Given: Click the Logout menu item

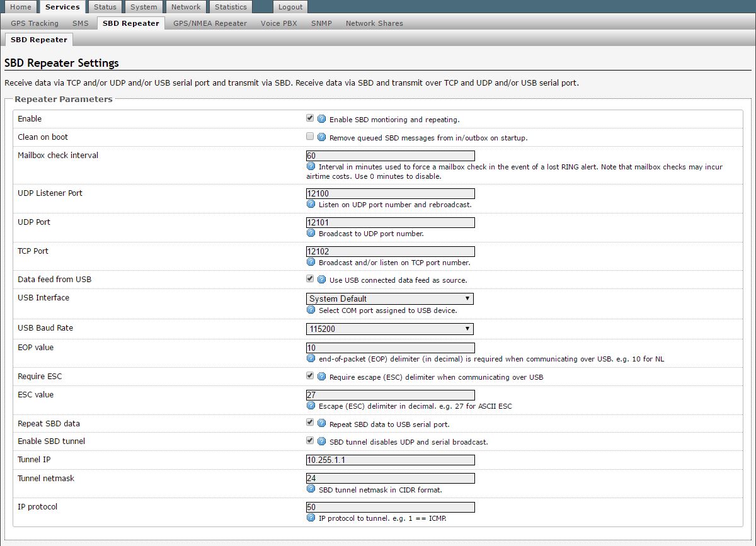Looking at the screenshot, I should pyautogui.click(x=290, y=7).
